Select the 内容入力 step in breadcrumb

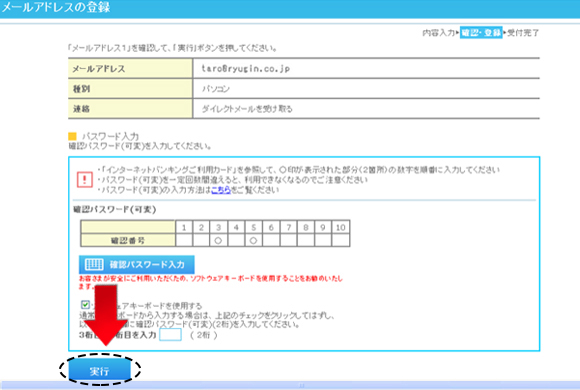pos(438,33)
